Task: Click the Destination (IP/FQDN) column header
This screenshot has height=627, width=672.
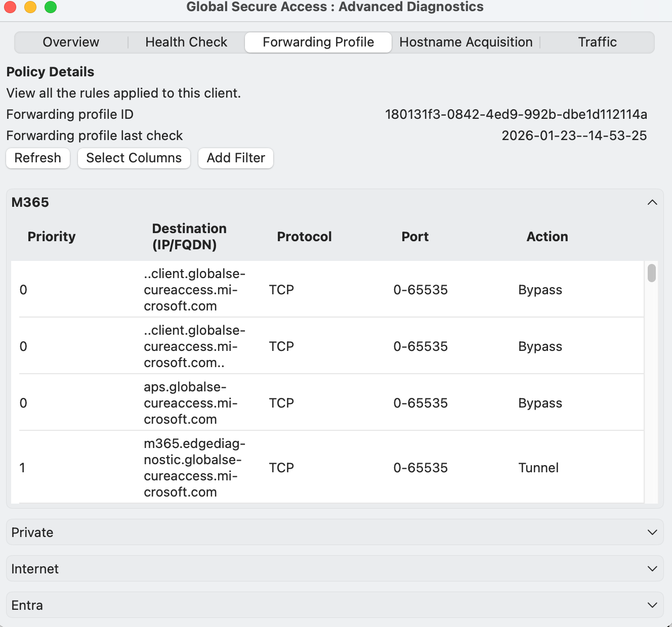Action: pyautogui.click(x=189, y=237)
